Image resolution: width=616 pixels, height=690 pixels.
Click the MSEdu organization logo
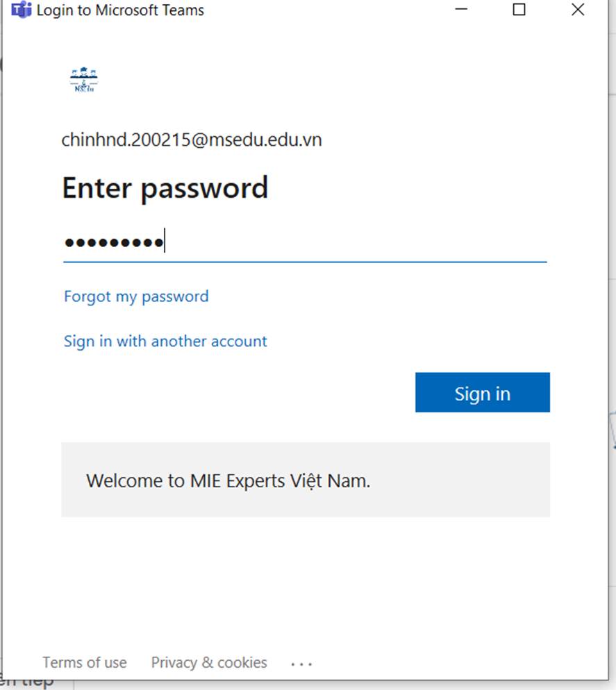click(84, 80)
